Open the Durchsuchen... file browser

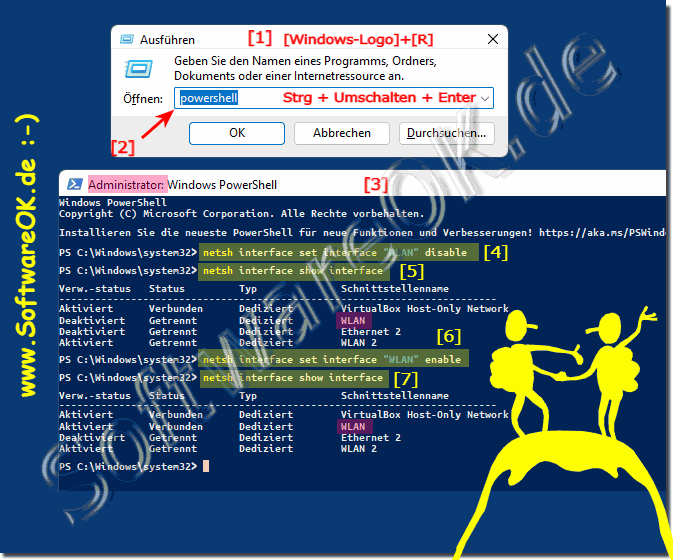(x=446, y=133)
